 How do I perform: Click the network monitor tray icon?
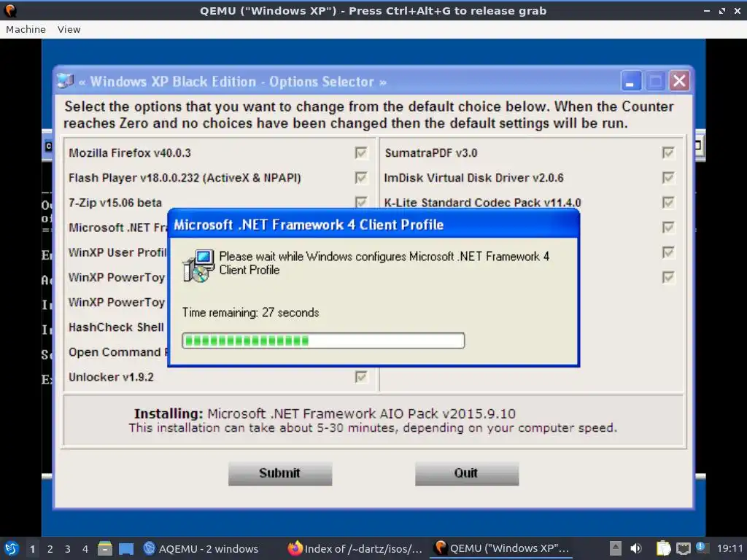pyautogui.click(x=683, y=548)
